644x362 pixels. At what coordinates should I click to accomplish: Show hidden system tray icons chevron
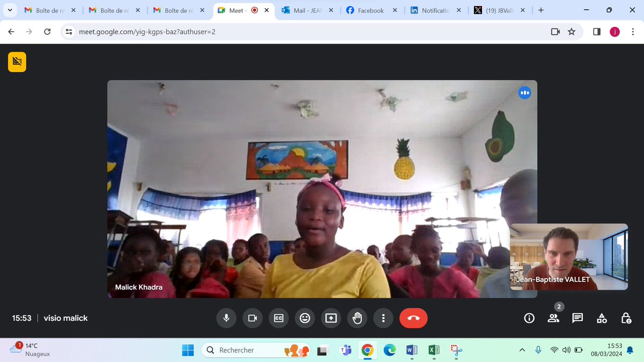point(522,350)
